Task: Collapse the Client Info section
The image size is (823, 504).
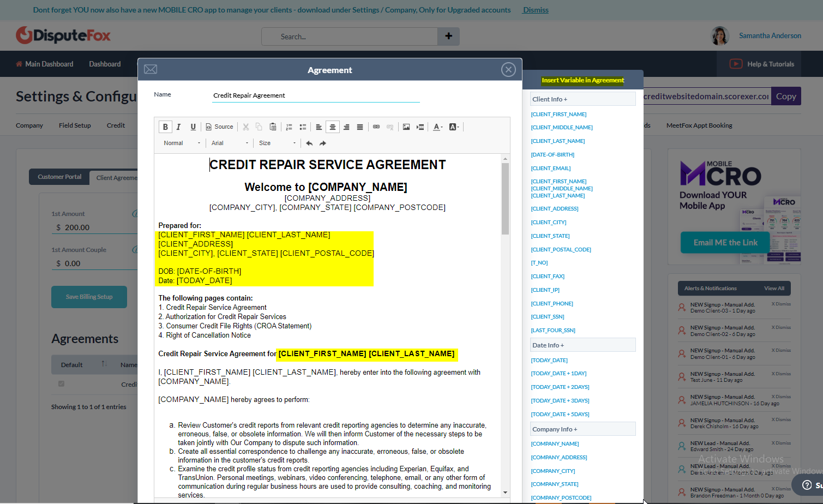Action: [582, 99]
